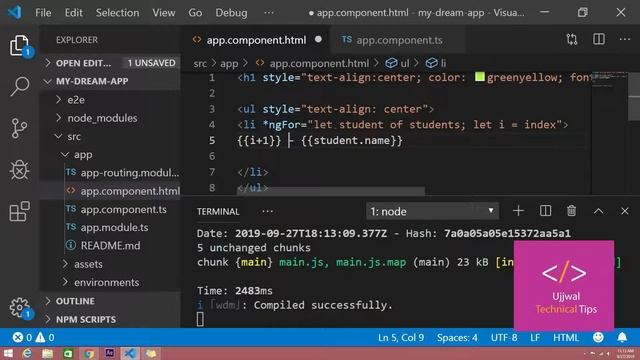Maximize the terminal panel size
This screenshot has width=640, height=360.
(x=598, y=211)
